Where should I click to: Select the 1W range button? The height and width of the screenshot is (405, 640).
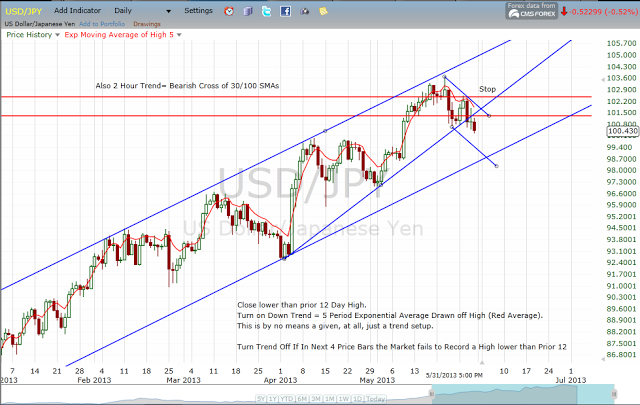point(344,399)
